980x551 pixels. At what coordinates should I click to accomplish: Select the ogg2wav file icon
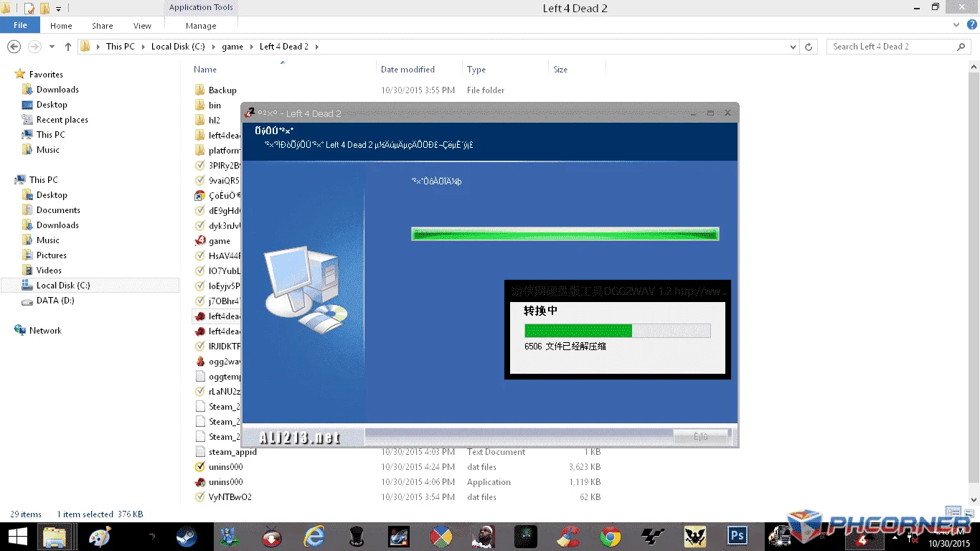[x=200, y=362]
